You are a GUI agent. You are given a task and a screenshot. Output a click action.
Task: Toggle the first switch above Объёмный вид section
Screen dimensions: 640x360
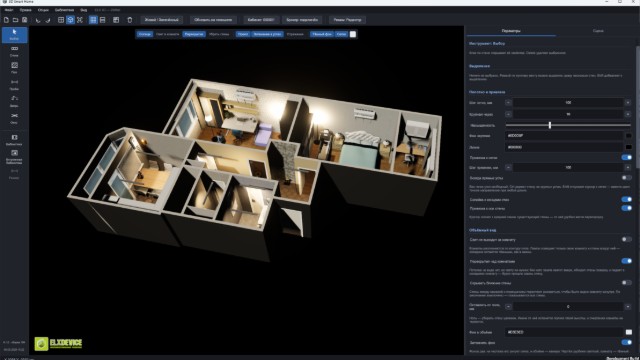pyautogui.click(x=626, y=200)
